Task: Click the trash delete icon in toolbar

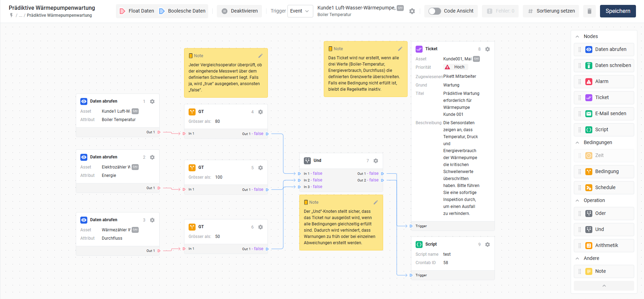Action: [590, 11]
